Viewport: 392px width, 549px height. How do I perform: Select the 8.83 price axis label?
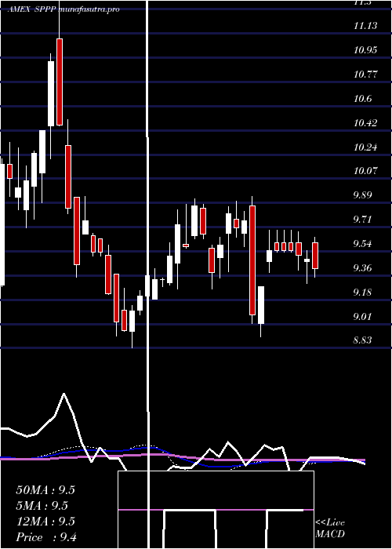coord(362,340)
